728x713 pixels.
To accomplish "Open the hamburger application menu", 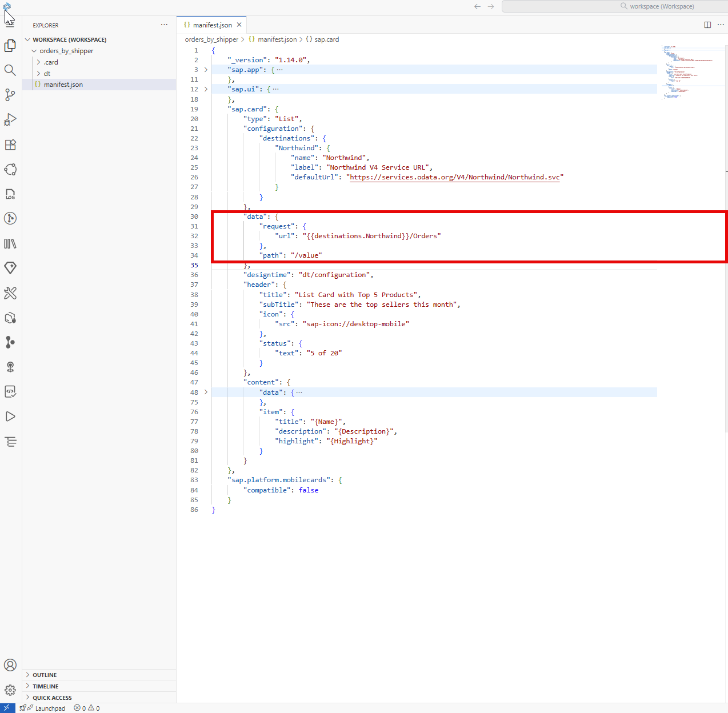I will pyautogui.click(x=10, y=23).
